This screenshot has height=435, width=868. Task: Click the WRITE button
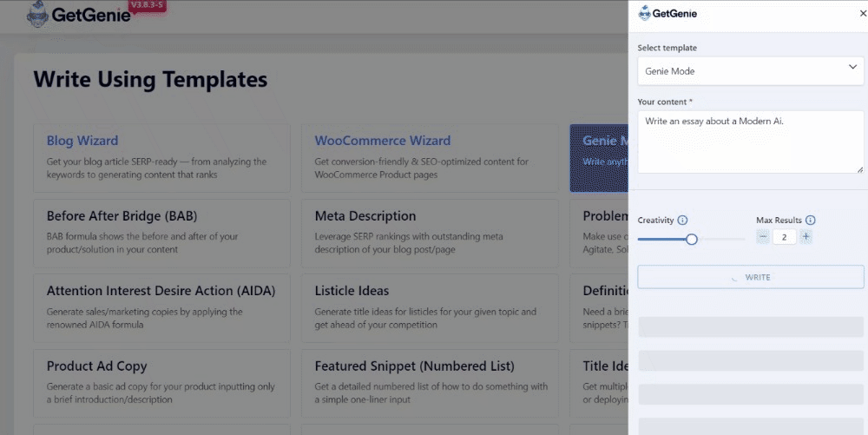point(750,277)
